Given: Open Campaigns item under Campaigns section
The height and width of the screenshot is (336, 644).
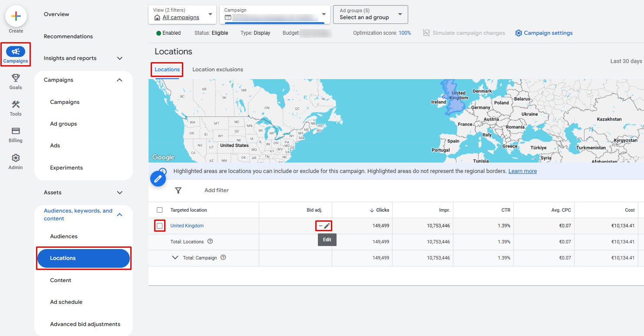Looking at the screenshot, I should tap(65, 102).
